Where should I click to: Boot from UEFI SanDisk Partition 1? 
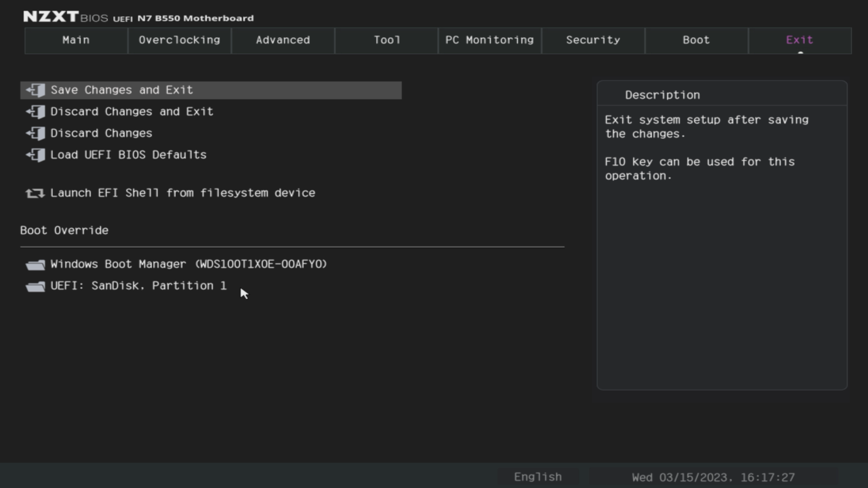138,286
